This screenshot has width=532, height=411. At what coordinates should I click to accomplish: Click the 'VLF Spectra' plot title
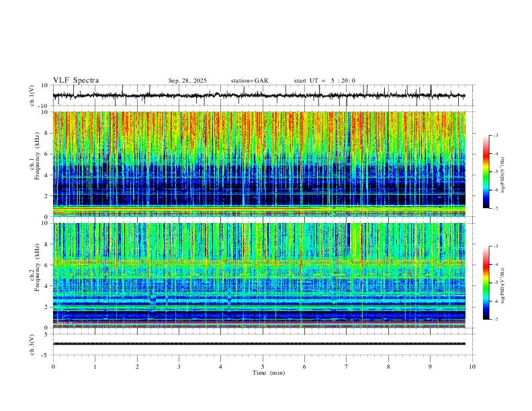(76, 81)
